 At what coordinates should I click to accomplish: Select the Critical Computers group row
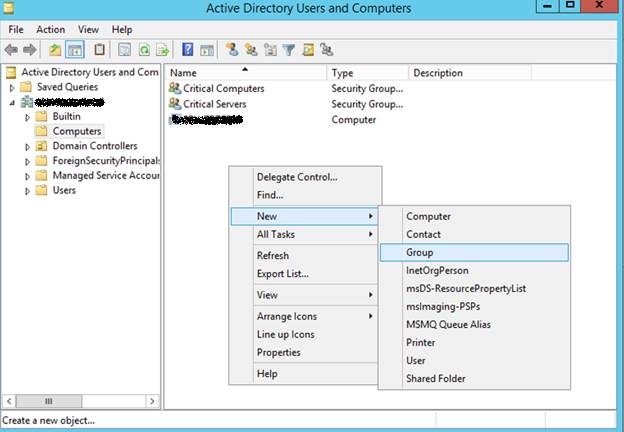tap(223, 88)
